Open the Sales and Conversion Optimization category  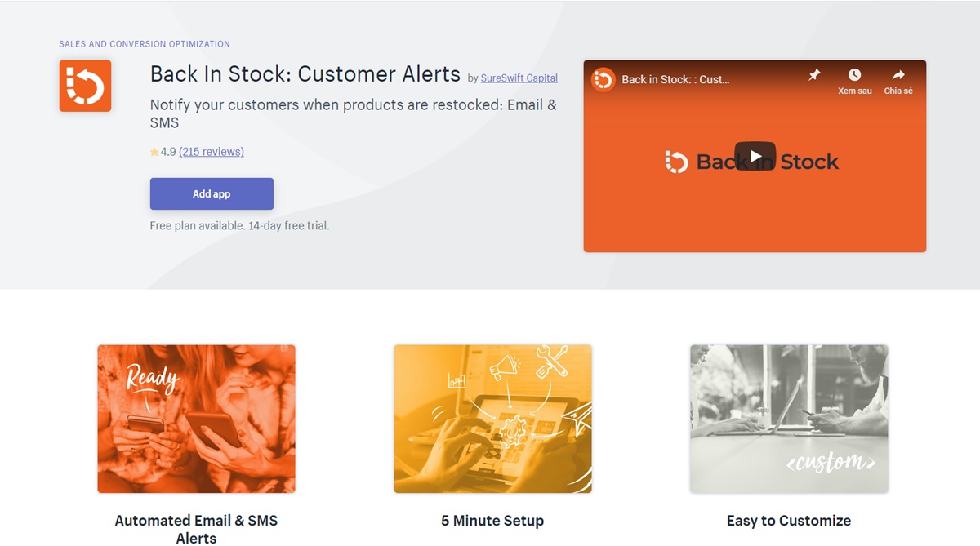coord(145,44)
